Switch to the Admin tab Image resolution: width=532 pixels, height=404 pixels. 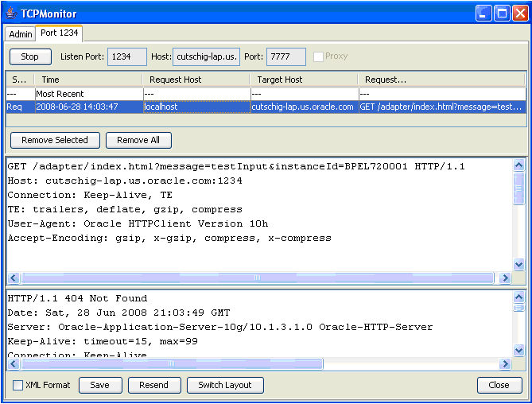tap(21, 34)
